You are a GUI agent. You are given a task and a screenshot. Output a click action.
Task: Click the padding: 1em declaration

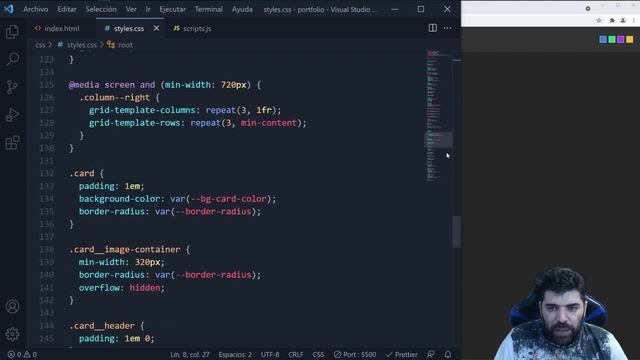(x=111, y=186)
